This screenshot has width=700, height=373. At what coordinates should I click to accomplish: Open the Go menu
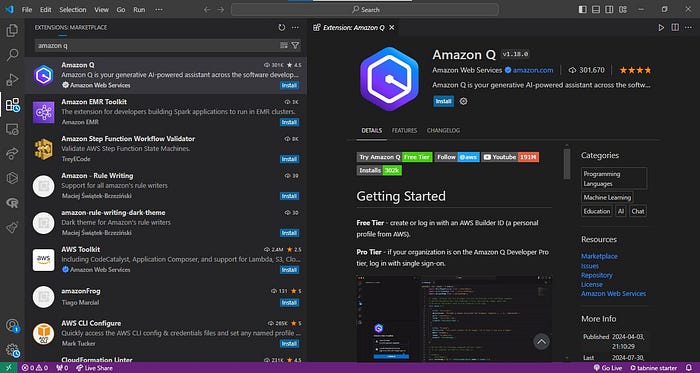(x=121, y=9)
